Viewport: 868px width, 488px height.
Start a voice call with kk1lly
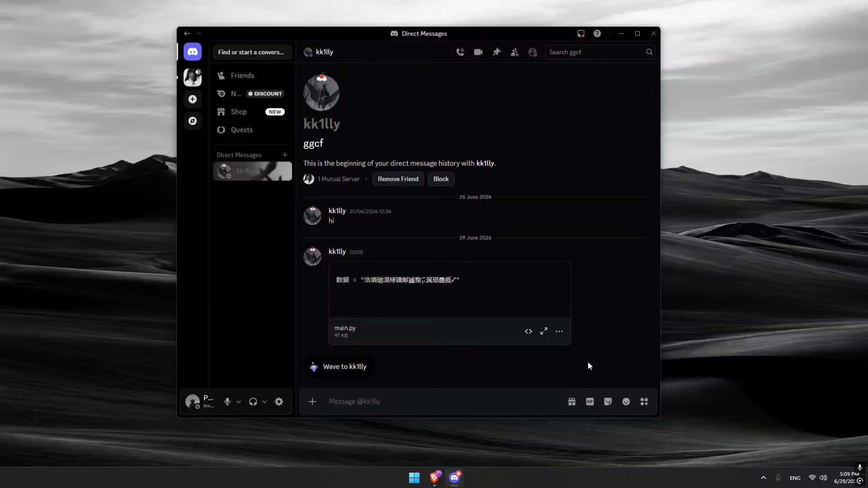click(460, 52)
